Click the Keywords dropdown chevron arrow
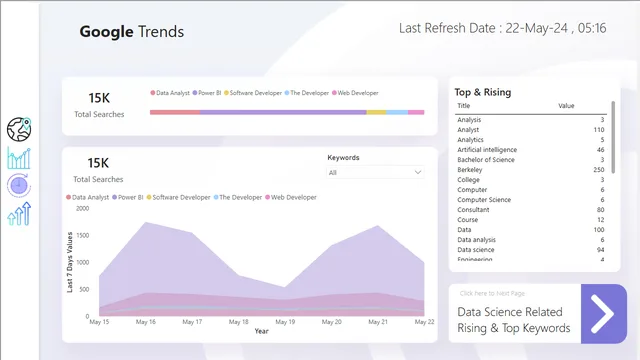Viewport: 640px width, 360px height. click(418, 172)
